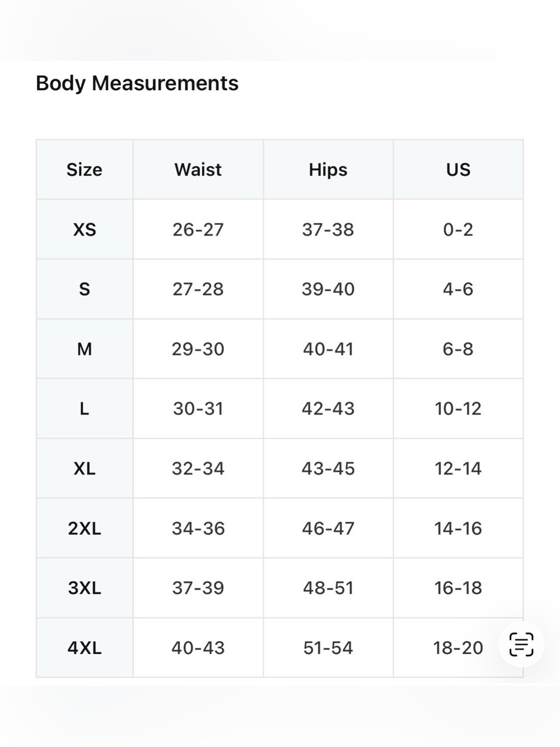Select the US column header
Image resolution: width=560 pixels, height=747 pixels.
(x=458, y=170)
